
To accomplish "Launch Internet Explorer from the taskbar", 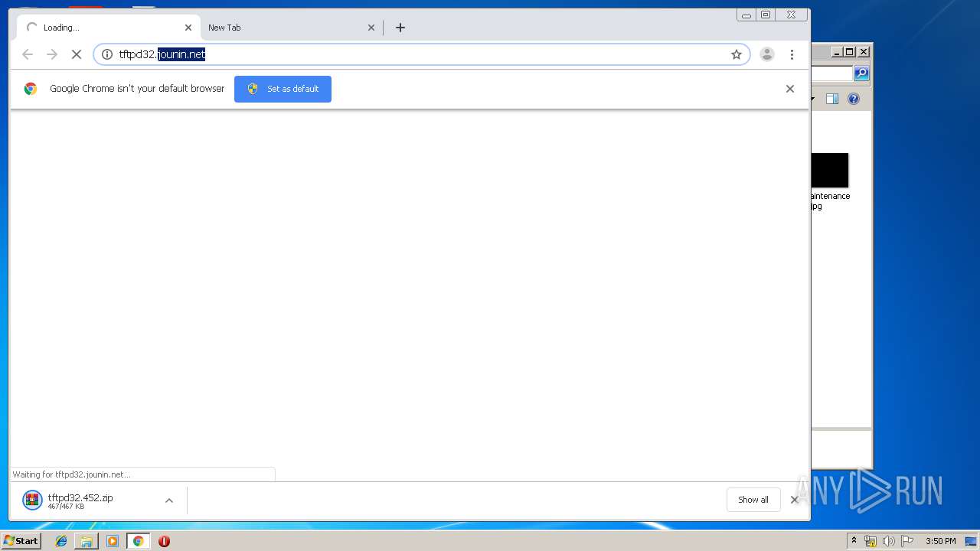I will (61, 541).
